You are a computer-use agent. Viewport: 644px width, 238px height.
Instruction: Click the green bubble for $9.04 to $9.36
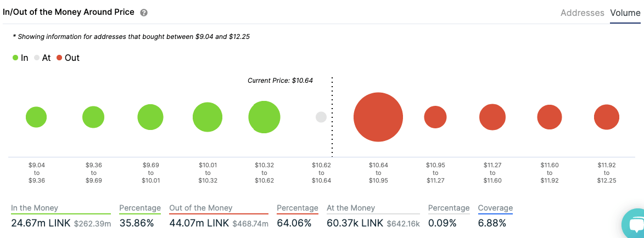(x=36, y=117)
